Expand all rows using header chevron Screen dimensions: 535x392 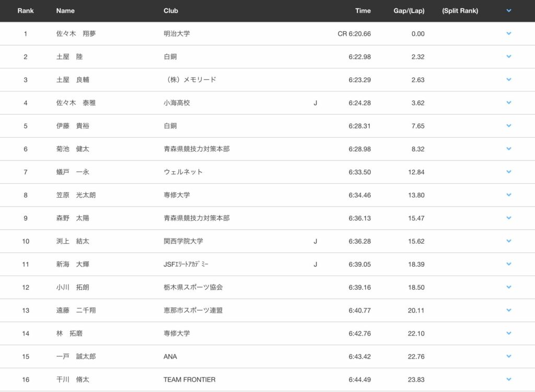point(508,10)
